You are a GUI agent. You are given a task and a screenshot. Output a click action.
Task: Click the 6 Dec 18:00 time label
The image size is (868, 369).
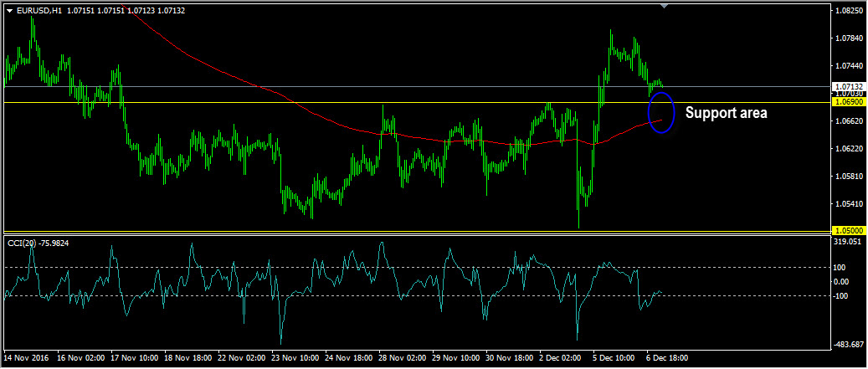pos(666,358)
